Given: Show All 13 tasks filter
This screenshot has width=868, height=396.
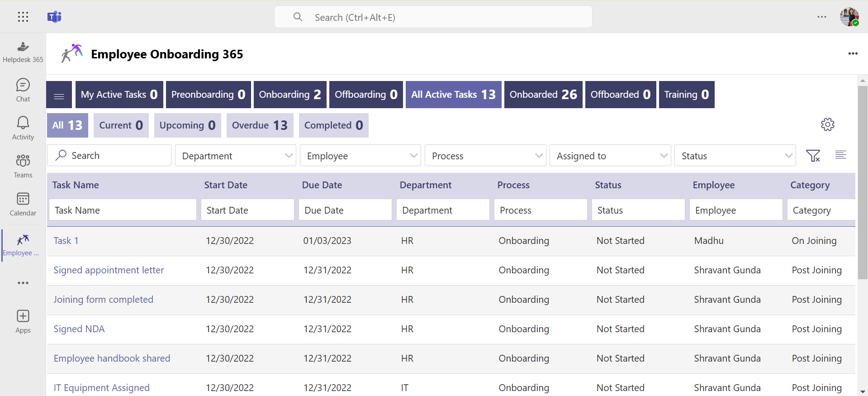Looking at the screenshot, I should (67, 125).
